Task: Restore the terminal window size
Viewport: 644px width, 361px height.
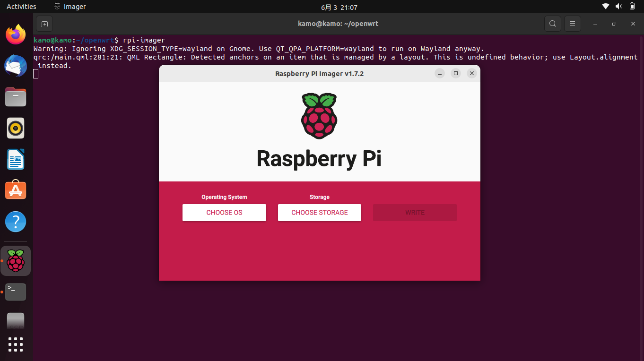Action: (614, 24)
